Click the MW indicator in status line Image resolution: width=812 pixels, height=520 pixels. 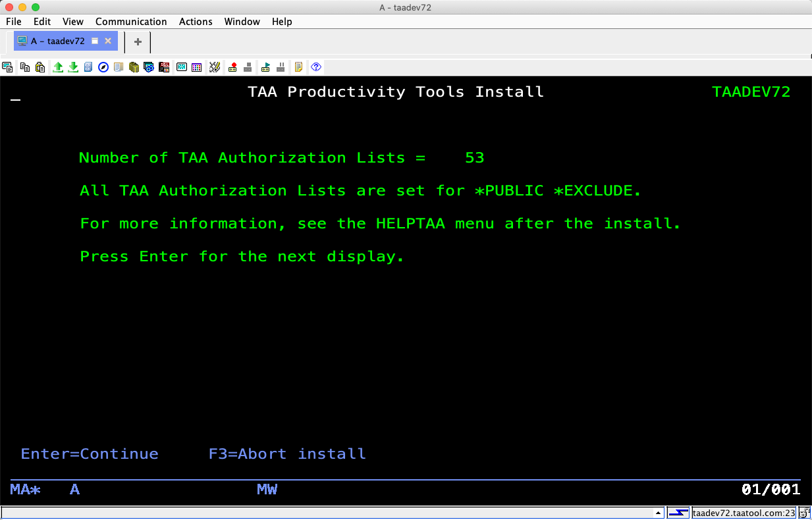pos(267,490)
